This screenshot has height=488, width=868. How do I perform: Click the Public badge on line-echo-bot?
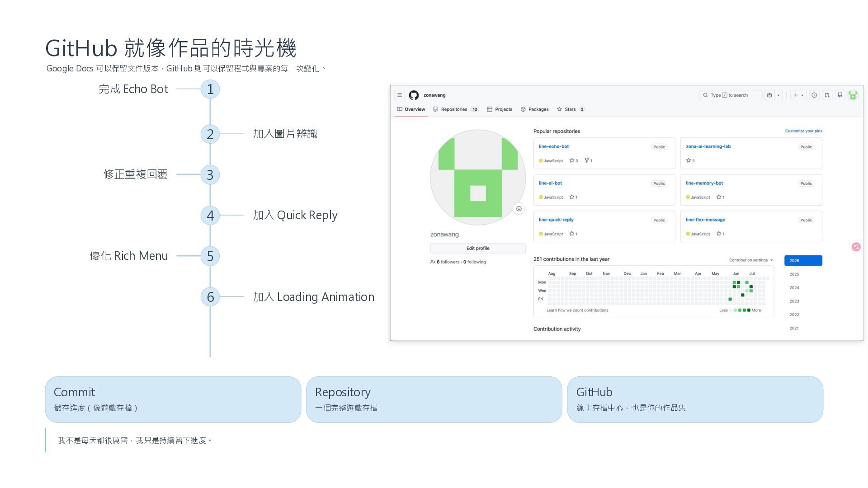tap(659, 147)
